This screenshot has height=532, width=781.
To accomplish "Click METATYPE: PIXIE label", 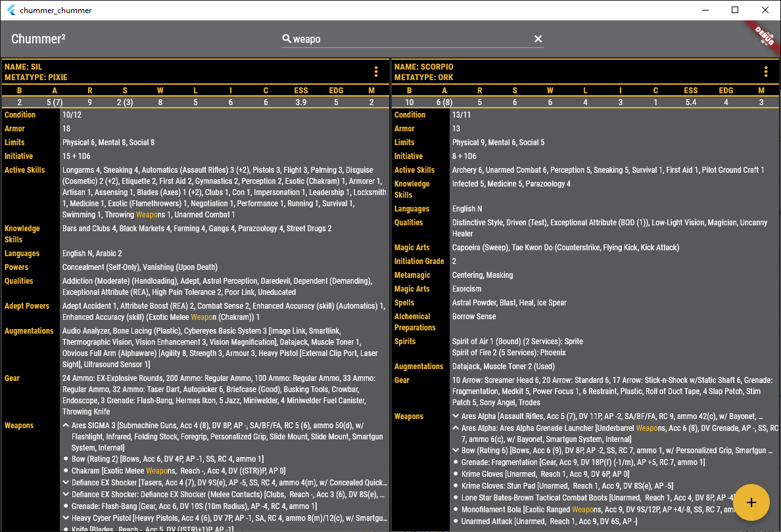I will 36,78.
